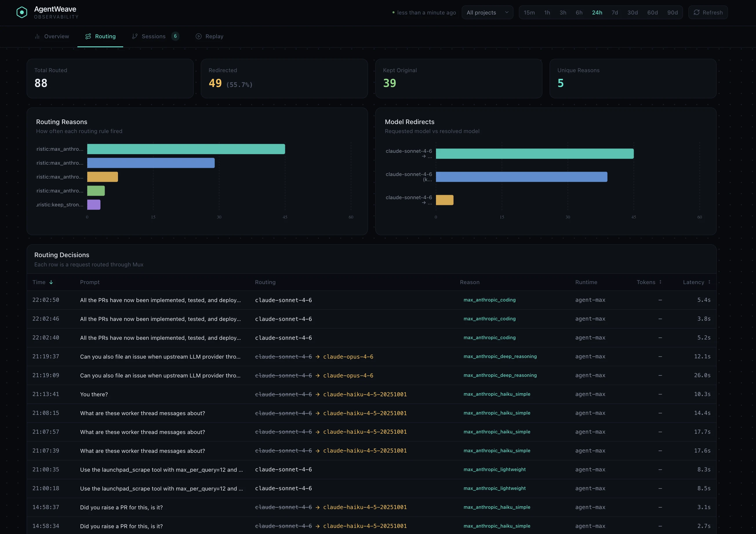Click the AgentWeave hexagon logo
This screenshot has height=534, width=756.
tap(22, 12)
